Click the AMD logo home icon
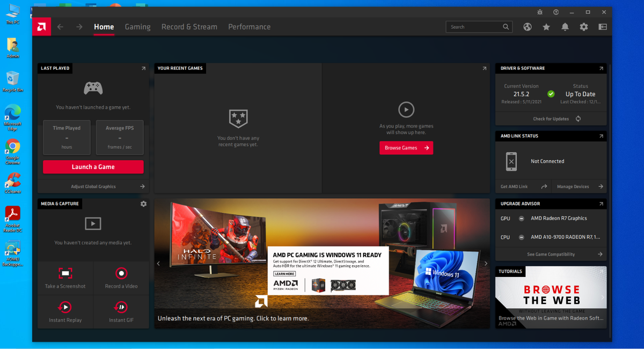This screenshot has width=644, height=349. point(42,27)
